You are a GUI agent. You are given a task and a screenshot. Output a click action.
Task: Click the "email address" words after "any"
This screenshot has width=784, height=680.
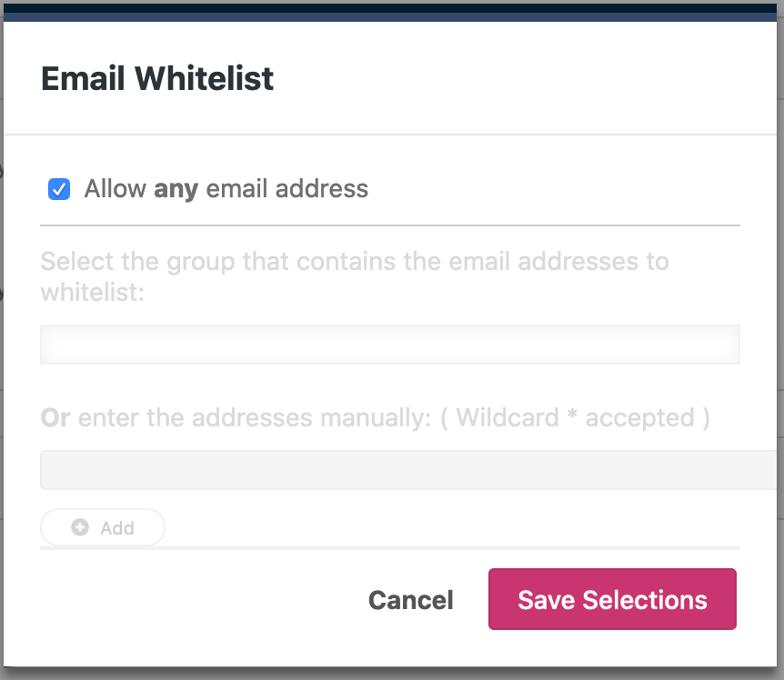pyautogui.click(x=287, y=189)
